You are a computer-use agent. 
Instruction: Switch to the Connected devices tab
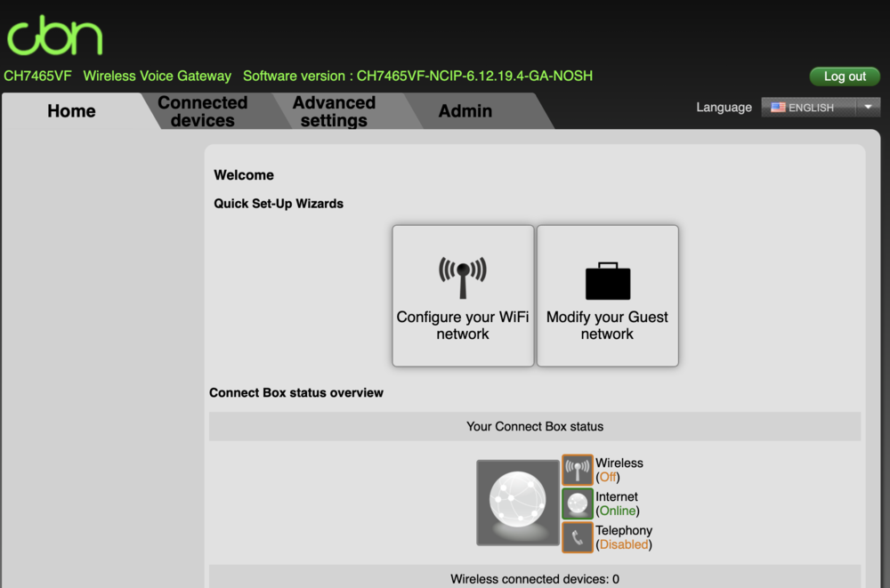(203, 112)
